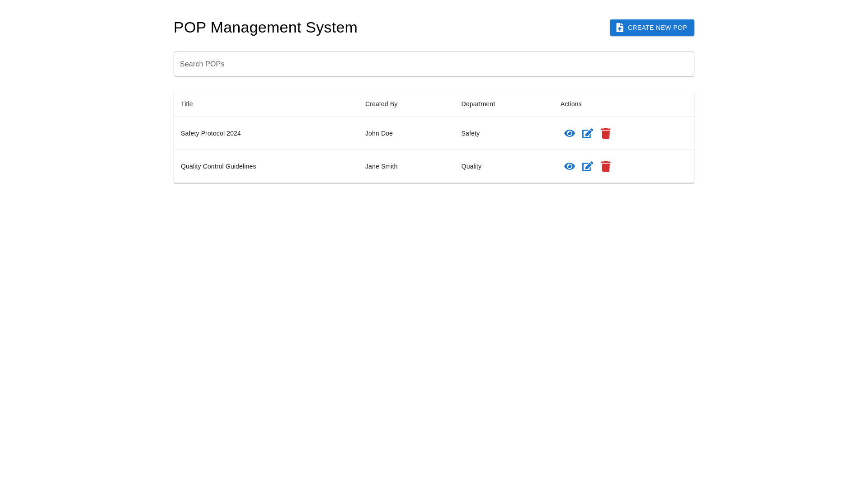This screenshot has width=868, height=488.
Task: Click Jane Smith in Created By column
Action: coord(381,166)
